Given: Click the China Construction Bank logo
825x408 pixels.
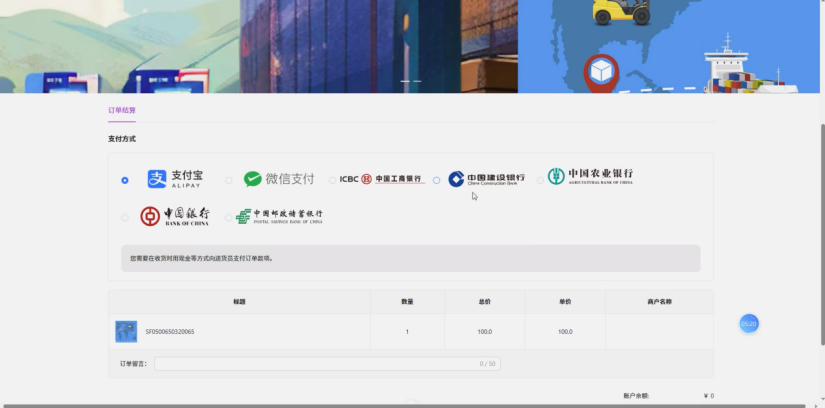Looking at the screenshot, I should tap(486, 179).
